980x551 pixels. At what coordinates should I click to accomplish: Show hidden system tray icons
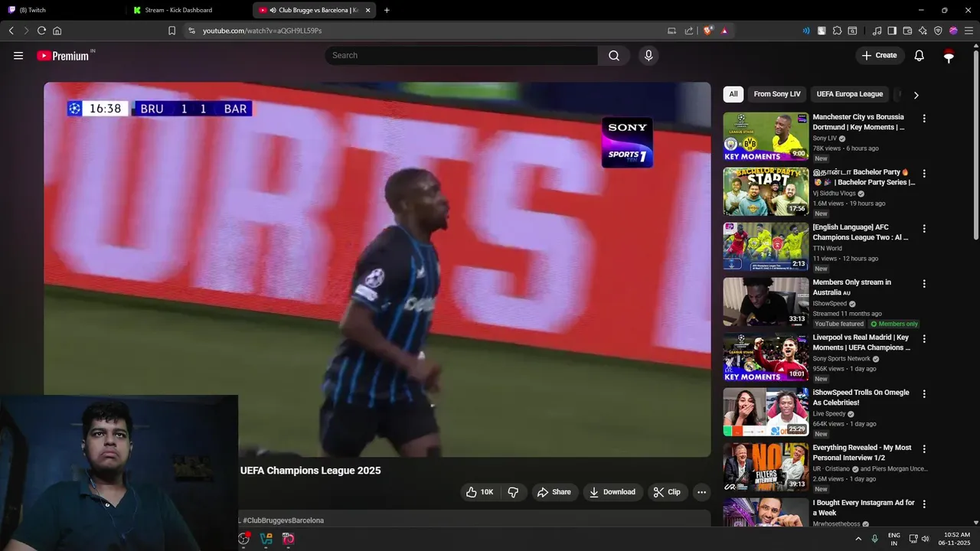(x=857, y=539)
